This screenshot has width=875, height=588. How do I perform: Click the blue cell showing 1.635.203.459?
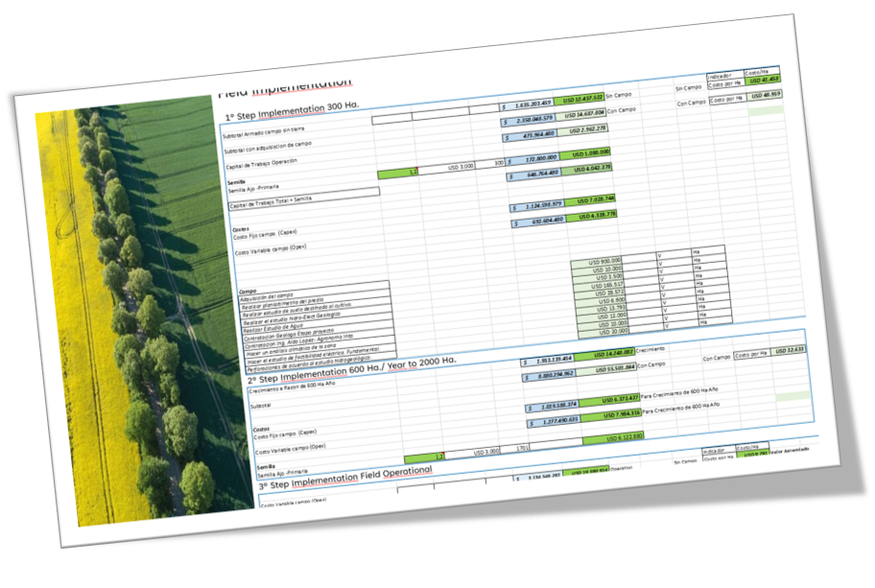click(529, 104)
